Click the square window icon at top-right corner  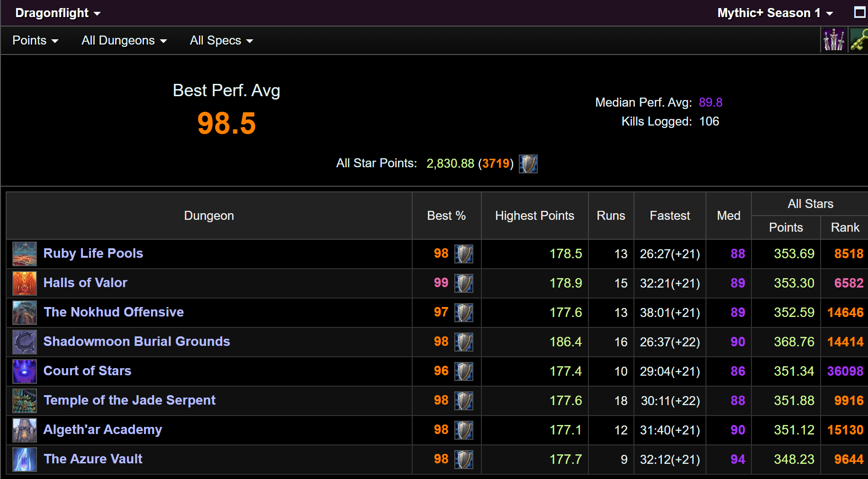859,12
